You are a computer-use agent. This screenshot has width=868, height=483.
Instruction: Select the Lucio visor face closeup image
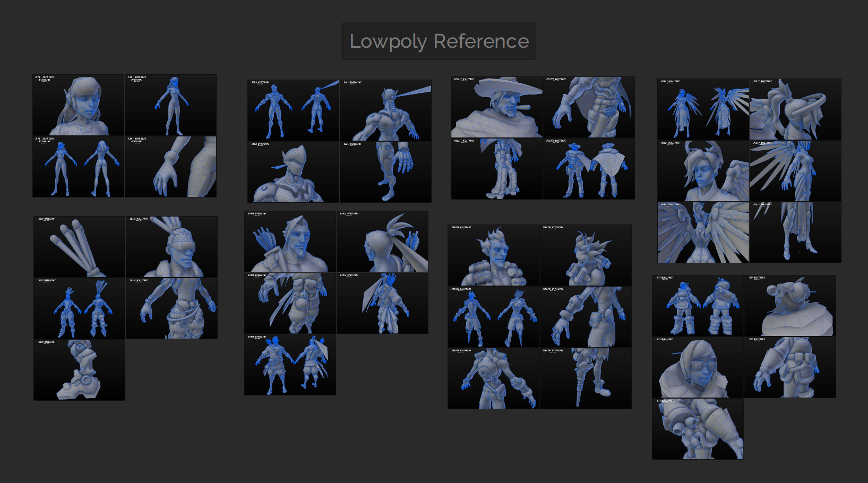pyautogui.click(x=171, y=247)
